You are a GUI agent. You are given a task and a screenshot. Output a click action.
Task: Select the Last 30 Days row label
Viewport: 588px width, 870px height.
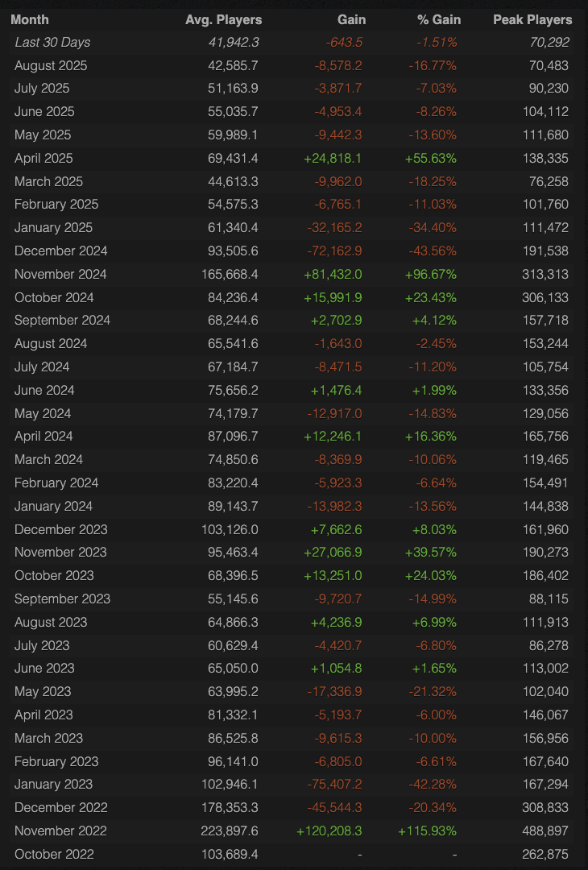click(52, 42)
